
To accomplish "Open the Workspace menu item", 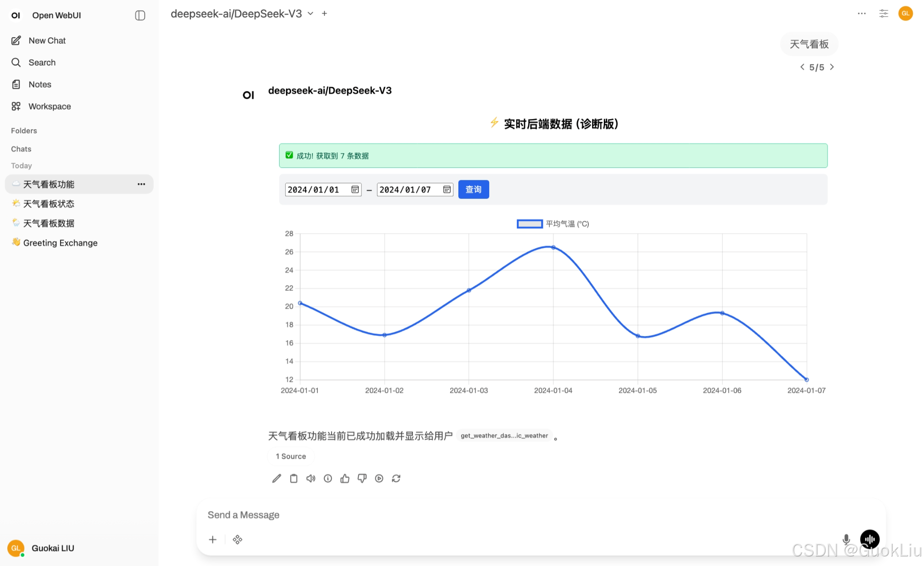I will [x=50, y=106].
